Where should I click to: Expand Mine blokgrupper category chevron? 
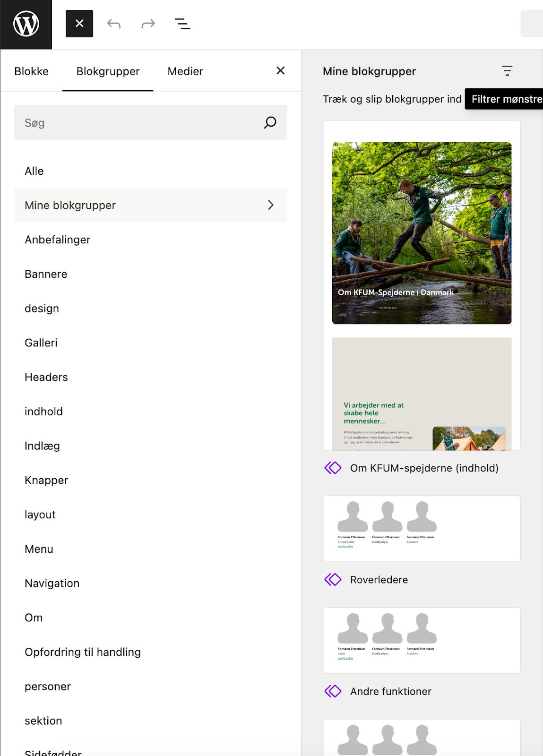pos(271,205)
